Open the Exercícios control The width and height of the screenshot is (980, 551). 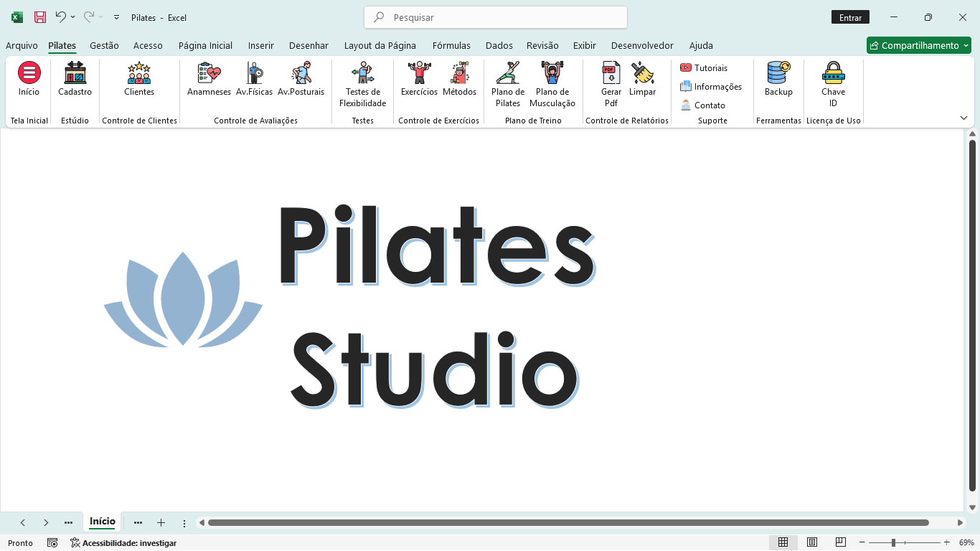419,79
